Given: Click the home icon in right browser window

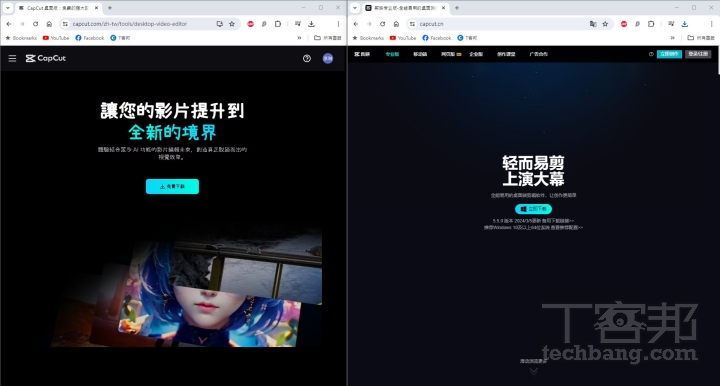Looking at the screenshot, I should click(396, 24).
